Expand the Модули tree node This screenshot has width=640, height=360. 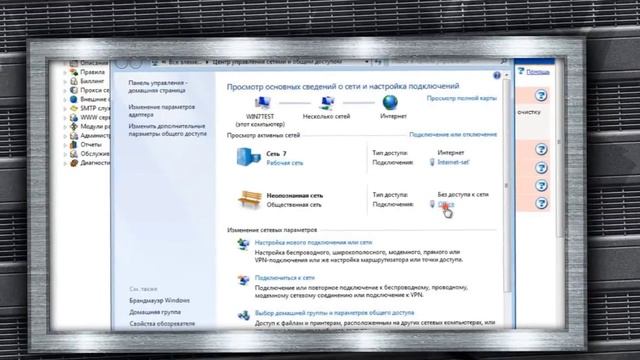[x=65, y=127]
